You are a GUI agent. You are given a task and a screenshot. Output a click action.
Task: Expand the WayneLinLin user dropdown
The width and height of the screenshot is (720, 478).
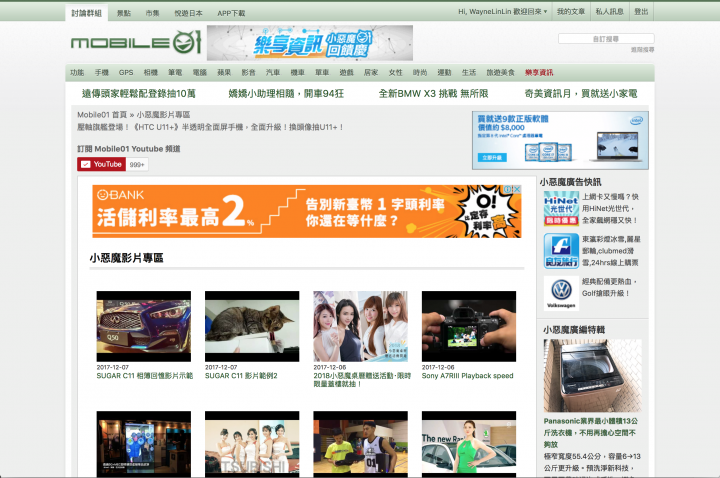tap(502, 11)
